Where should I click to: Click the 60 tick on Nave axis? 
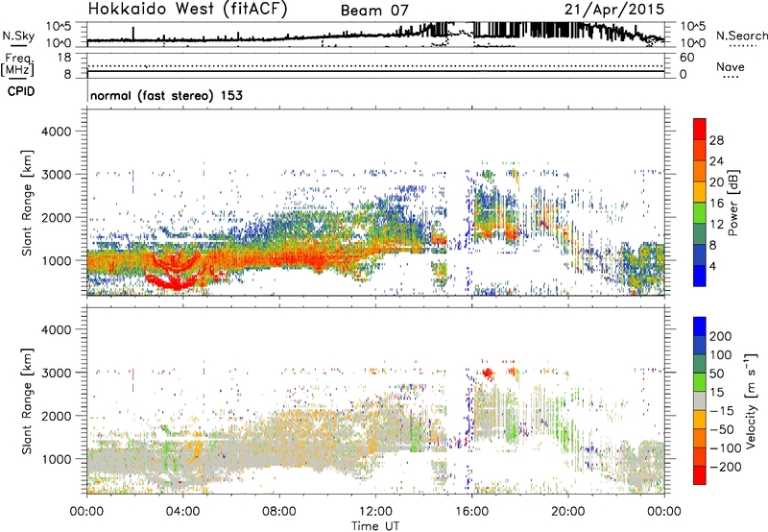point(686,58)
